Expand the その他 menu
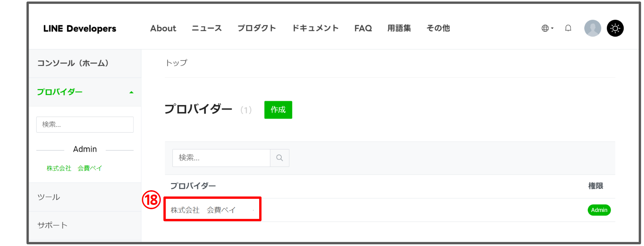 (438, 28)
